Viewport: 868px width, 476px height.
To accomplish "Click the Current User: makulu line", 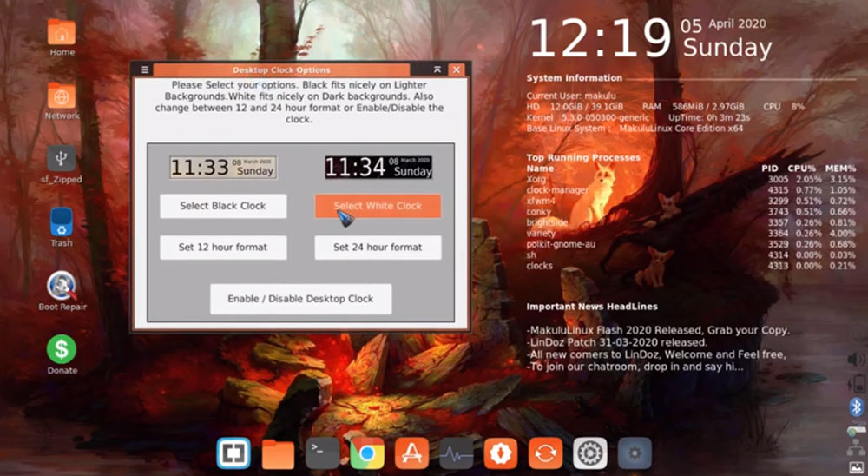I will (x=571, y=96).
